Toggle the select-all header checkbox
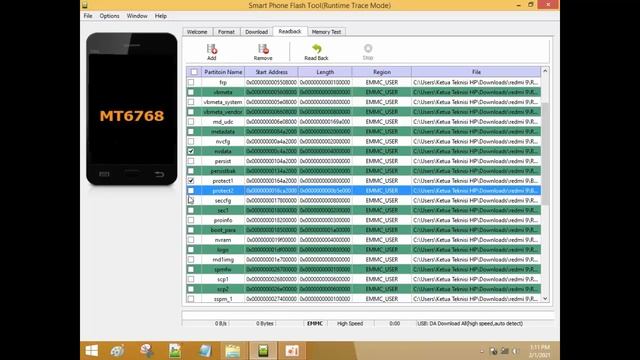Image resolution: width=640 pixels, height=360 pixels. click(x=194, y=72)
